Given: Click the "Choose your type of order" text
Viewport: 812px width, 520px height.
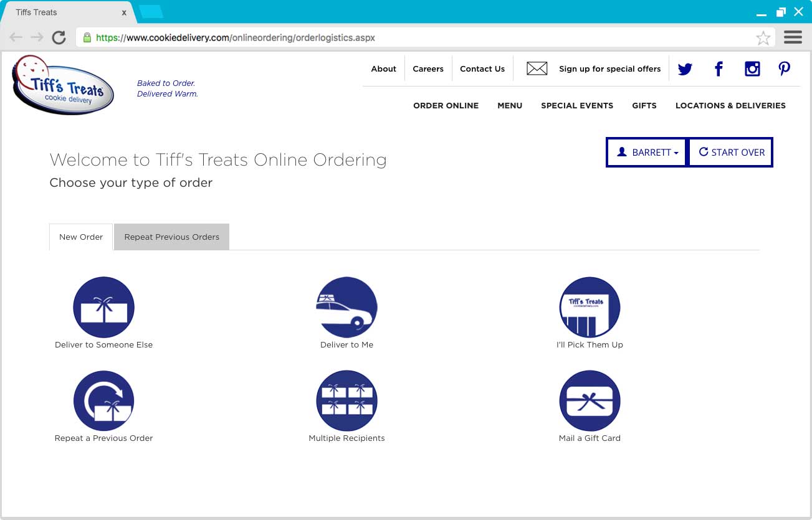Looking at the screenshot, I should (x=131, y=183).
